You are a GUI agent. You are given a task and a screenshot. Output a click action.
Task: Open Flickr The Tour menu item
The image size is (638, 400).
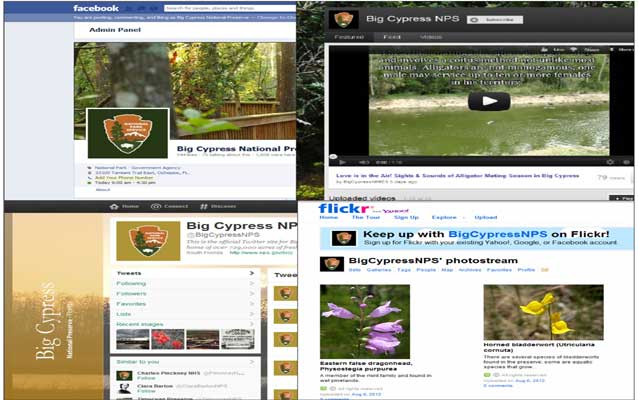point(366,217)
